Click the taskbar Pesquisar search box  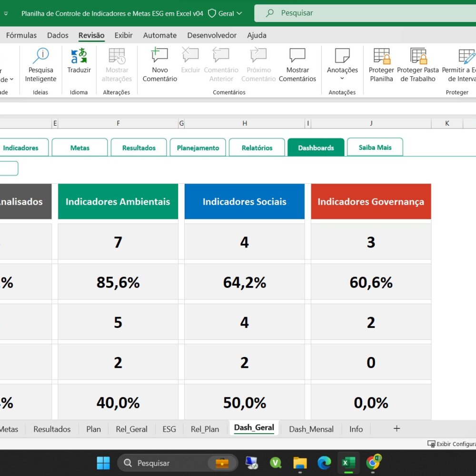point(177,463)
